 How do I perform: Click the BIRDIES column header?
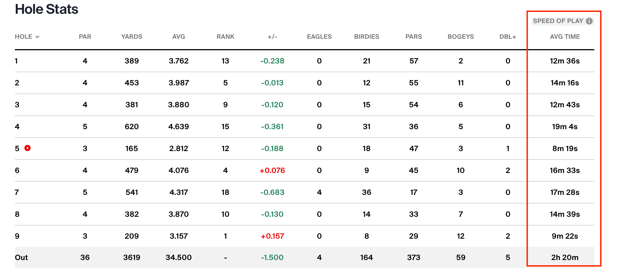click(x=366, y=37)
